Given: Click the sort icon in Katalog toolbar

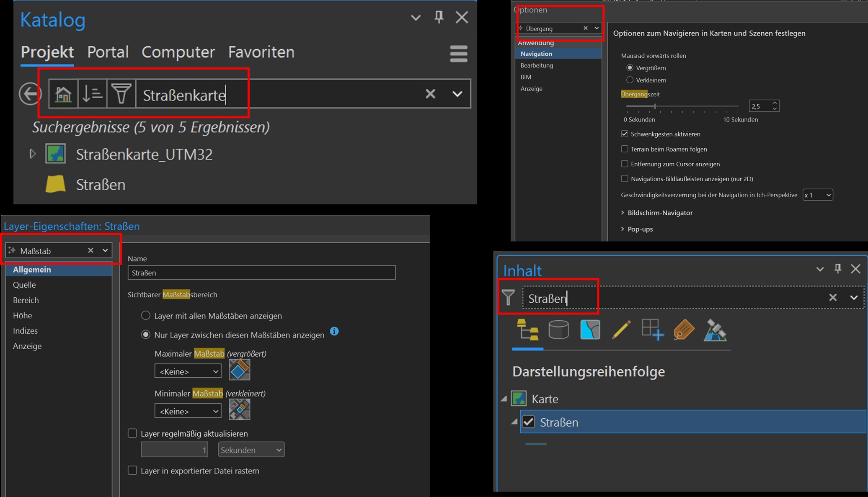Looking at the screenshot, I should point(92,94).
